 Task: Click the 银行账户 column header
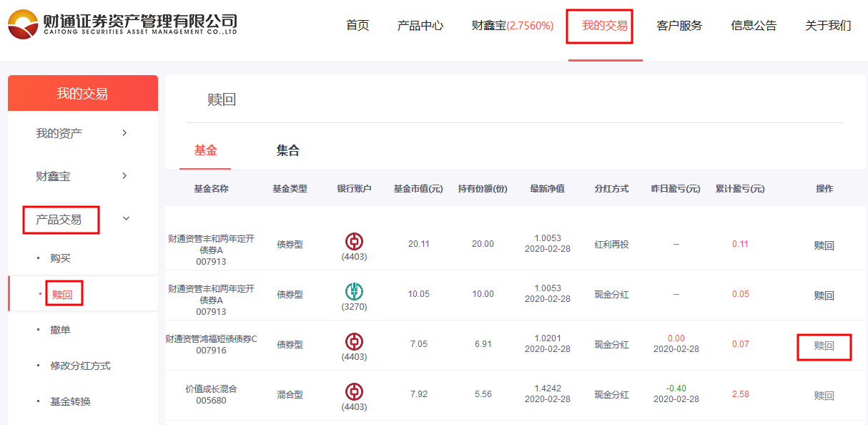tap(354, 189)
